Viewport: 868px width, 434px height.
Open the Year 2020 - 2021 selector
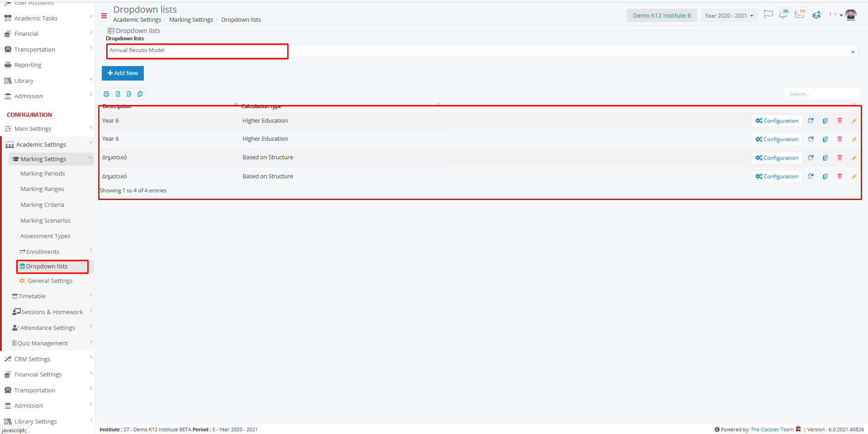point(728,15)
